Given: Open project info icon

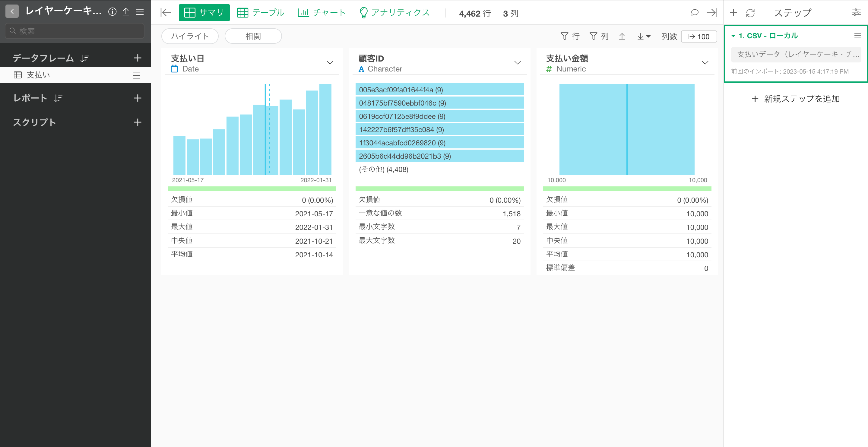Looking at the screenshot, I should [x=112, y=12].
